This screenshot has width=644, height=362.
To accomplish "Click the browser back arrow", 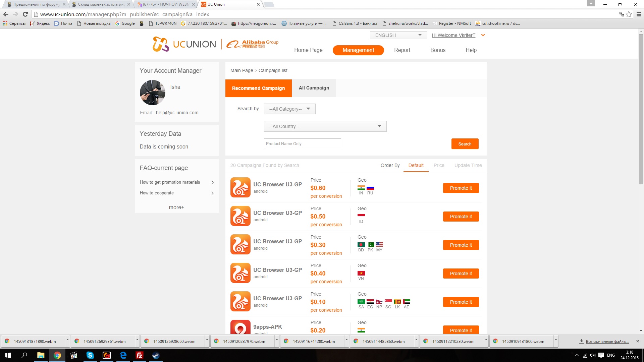I will coord(6,14).
